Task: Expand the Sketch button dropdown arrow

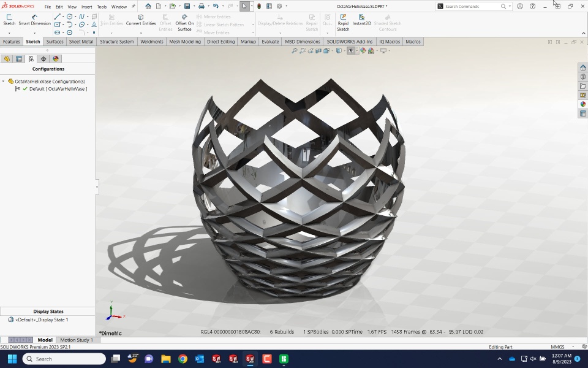Action: point(9,33)
